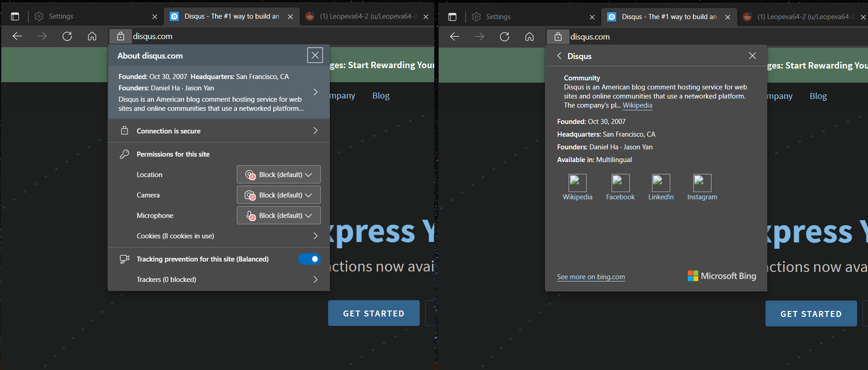This screenshot has height=370, width=868.
Task: Close the Disqus info panel
Action: tap(752, 55)
